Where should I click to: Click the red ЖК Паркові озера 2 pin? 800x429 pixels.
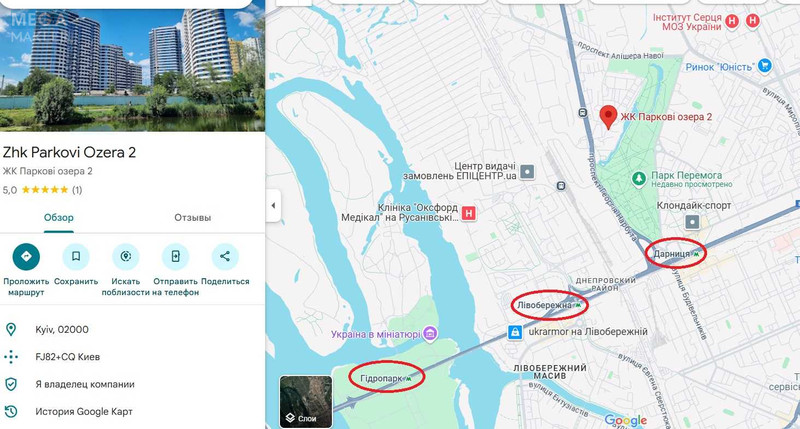(608, 117)
